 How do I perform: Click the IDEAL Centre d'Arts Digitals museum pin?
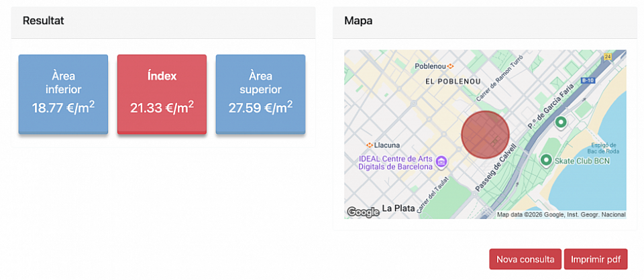click(x=441, y=161)
